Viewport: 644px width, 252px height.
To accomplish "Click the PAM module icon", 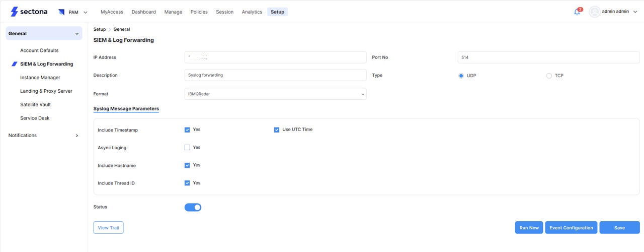I will pos(61,12).
